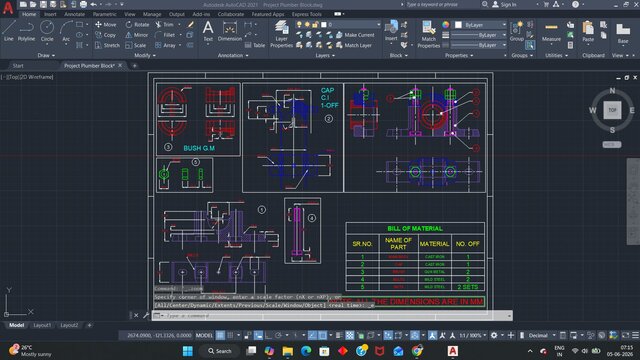The height and width of the screenshot is (360, 640).
Task: Toggle object snap tracking in status bar
Action: click(312, 336)
